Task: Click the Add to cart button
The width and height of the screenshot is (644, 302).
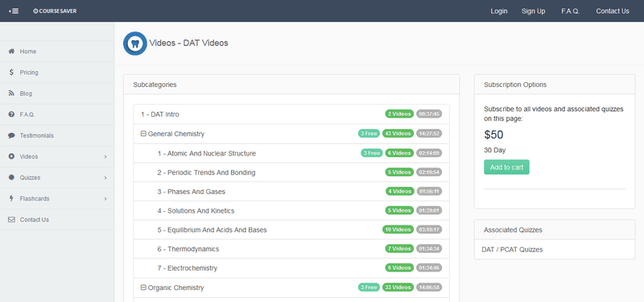Action: (506, 168)
